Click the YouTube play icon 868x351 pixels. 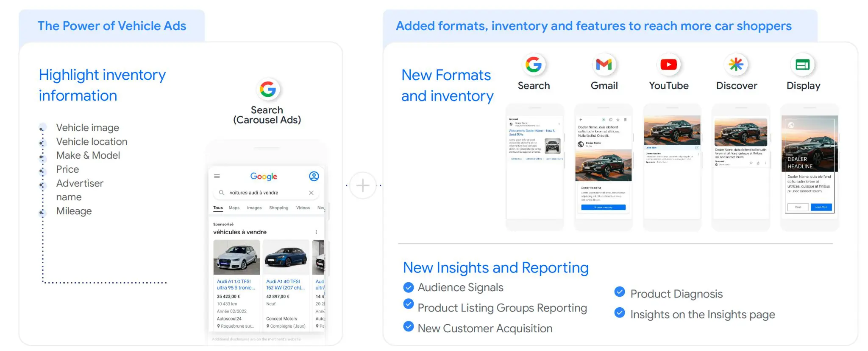pyautogui.click(x=668, y=65)
